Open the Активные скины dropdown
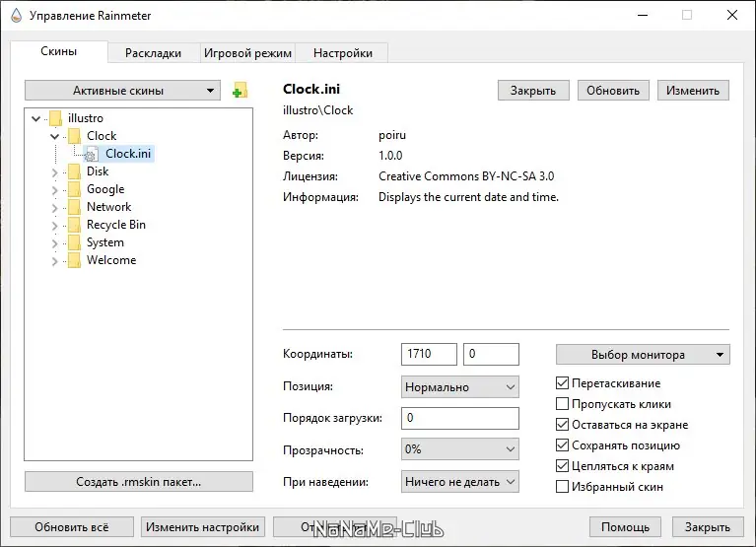Screen dimensions: 756x547 click(122, 91)
